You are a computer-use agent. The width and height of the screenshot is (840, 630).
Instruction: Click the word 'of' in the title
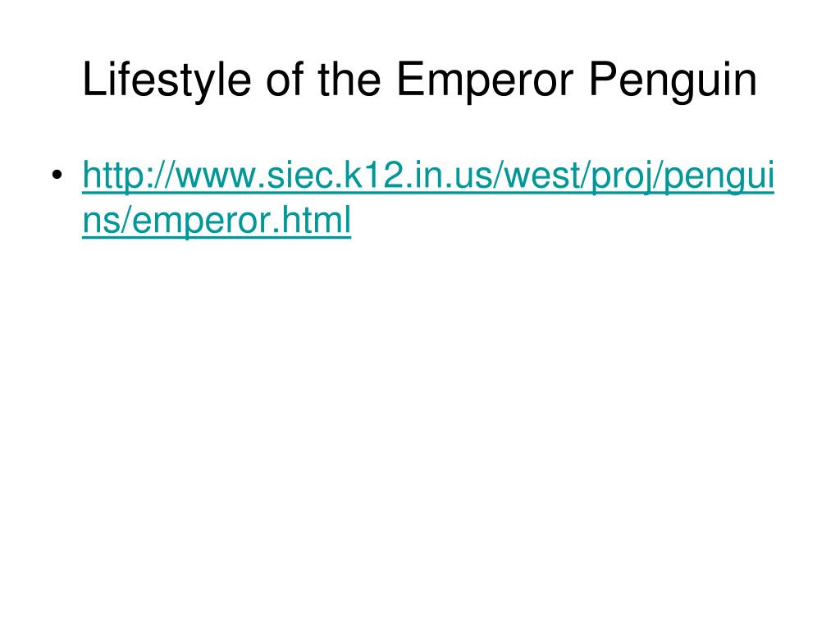[285, 80]
